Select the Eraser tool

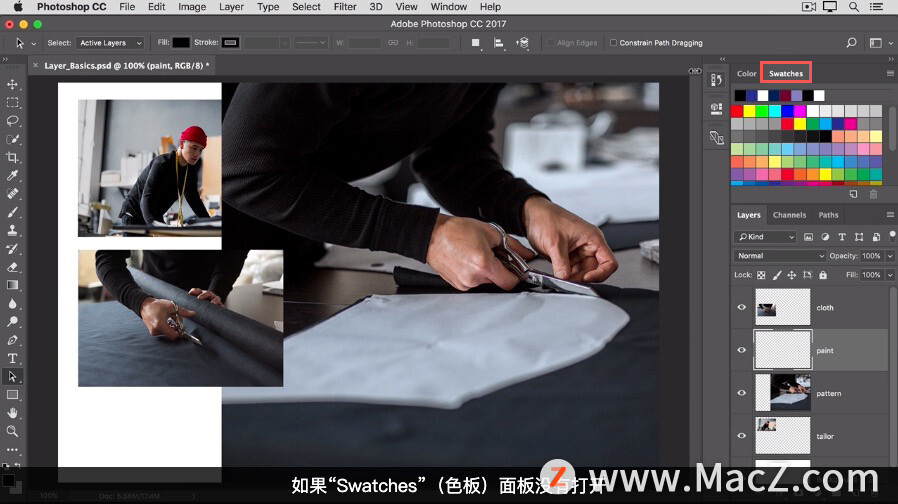click(x=12, y=267)
